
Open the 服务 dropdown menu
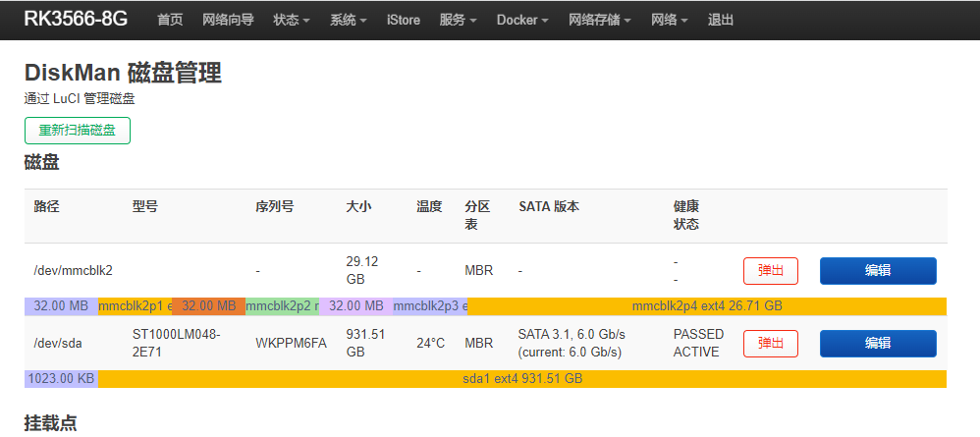coord(458,20)
